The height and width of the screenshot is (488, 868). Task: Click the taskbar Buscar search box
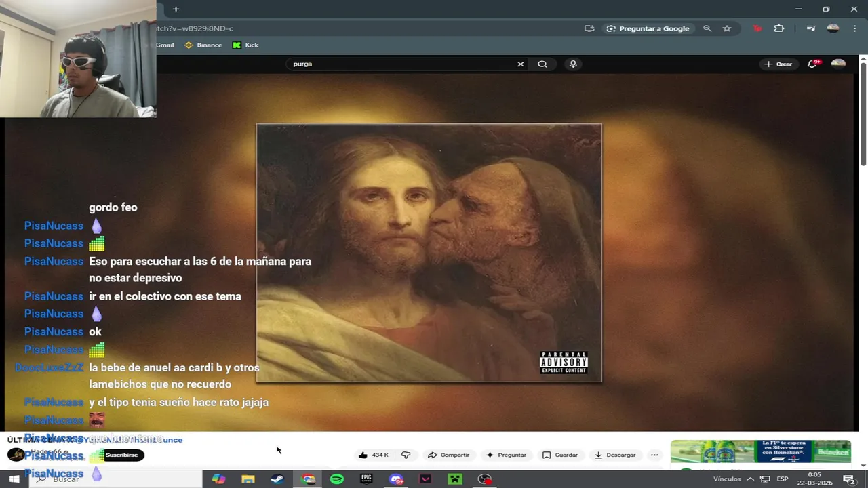click(115, 479)
